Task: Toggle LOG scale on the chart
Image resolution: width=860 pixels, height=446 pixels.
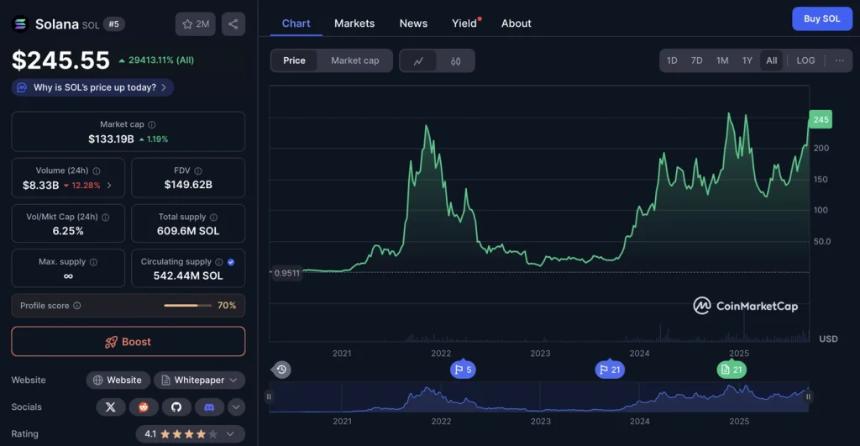Action: pos(805,61)
